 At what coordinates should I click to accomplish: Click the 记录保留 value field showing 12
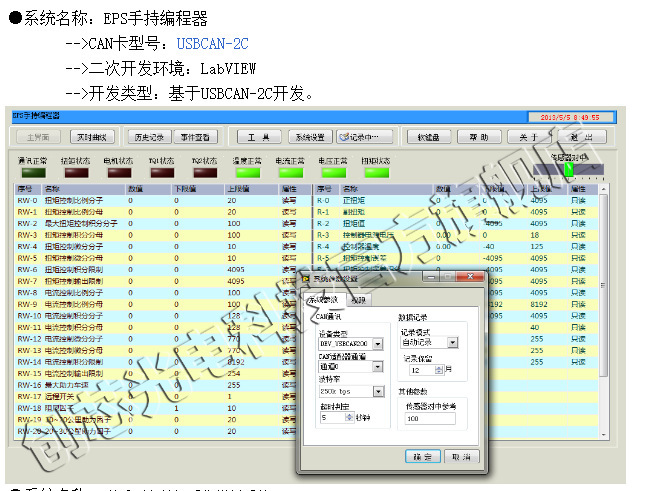coord(422,370)
